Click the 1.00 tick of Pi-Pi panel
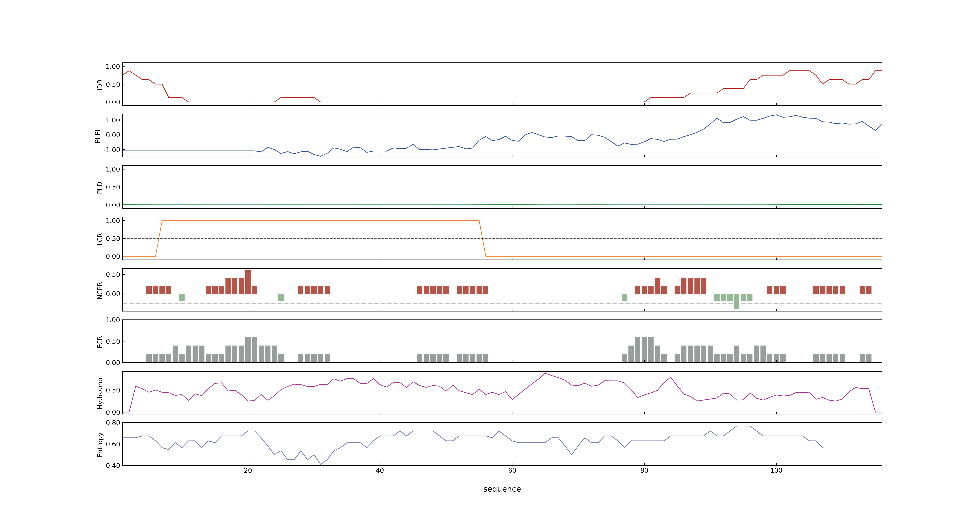 click(x=113, y=120)
